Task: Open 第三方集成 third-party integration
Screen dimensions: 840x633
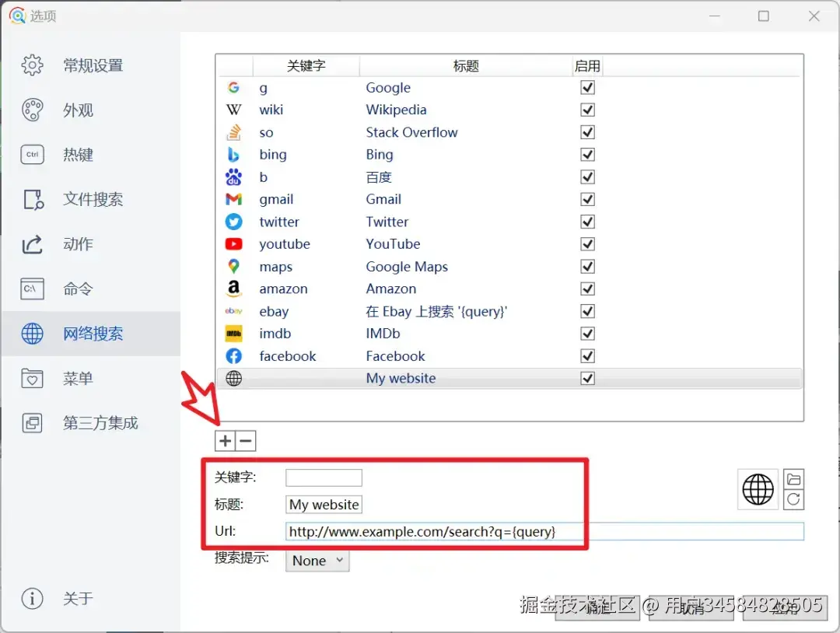Action: point(91,423)
